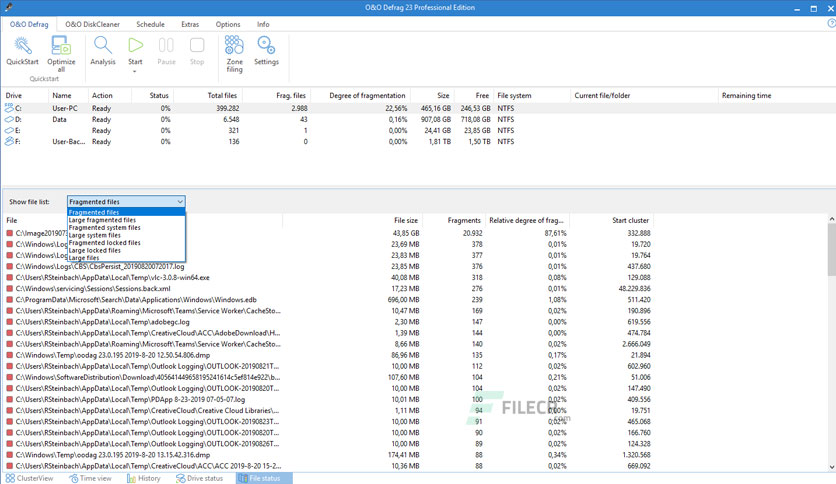836x484 pixels.
Task: Open the O&O DiskCleaner tab
Action: coord(92,25)
